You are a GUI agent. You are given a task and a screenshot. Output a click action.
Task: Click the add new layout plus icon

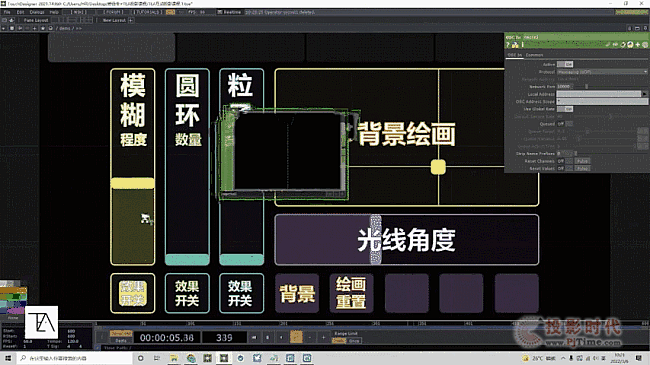point(131,20)
